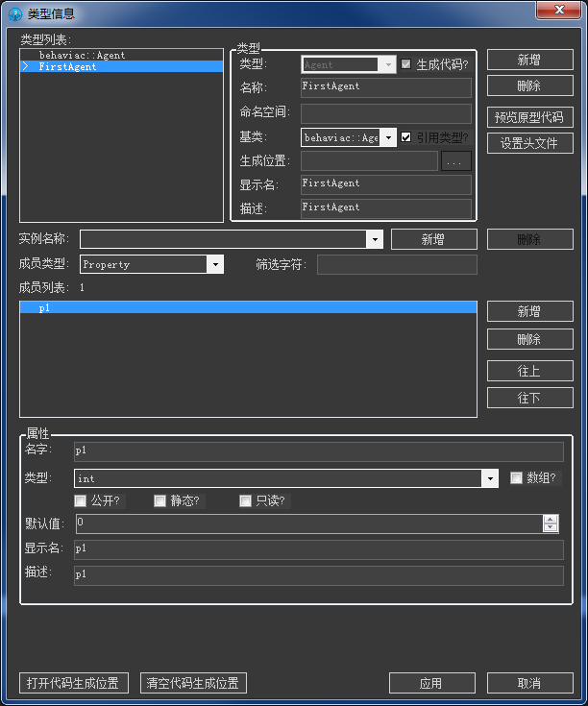The image size is (588, 706).
Task: Click 设置头文件 button
Action: (x=529, y=143)
